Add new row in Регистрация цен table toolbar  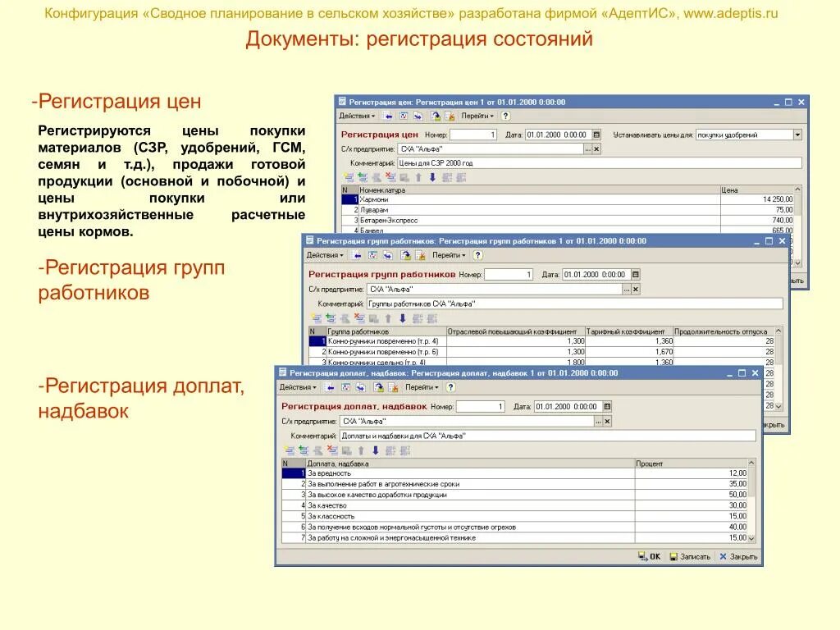pyautogui.click(x=349, y=177)
